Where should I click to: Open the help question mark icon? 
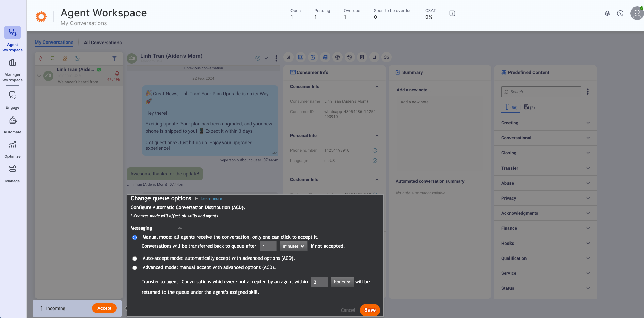click(x=620, y=13)
